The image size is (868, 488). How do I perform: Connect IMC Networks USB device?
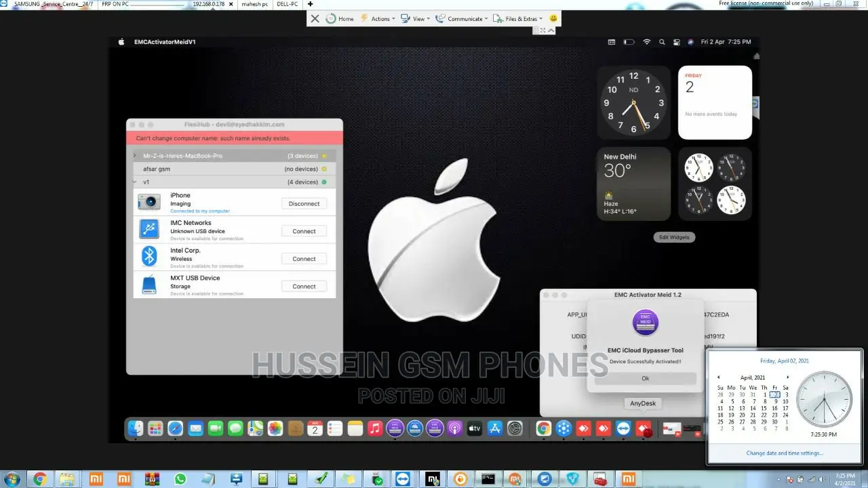click(x=304, y=231)
